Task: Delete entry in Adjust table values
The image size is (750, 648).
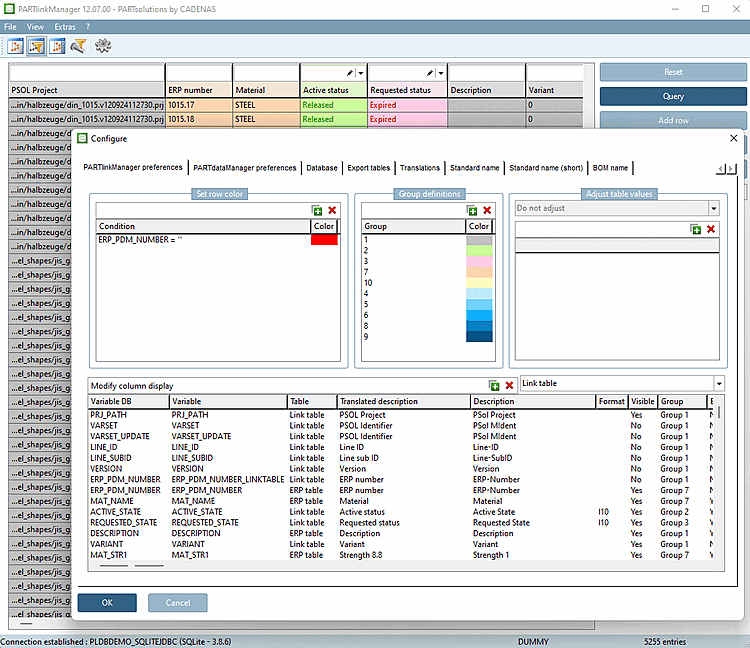Action: [711, 229]
